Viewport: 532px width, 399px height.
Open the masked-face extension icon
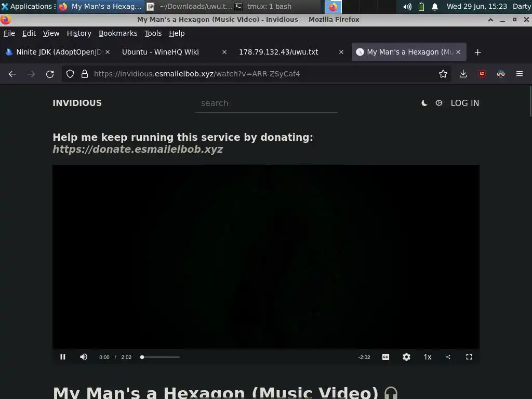point(500,74)
